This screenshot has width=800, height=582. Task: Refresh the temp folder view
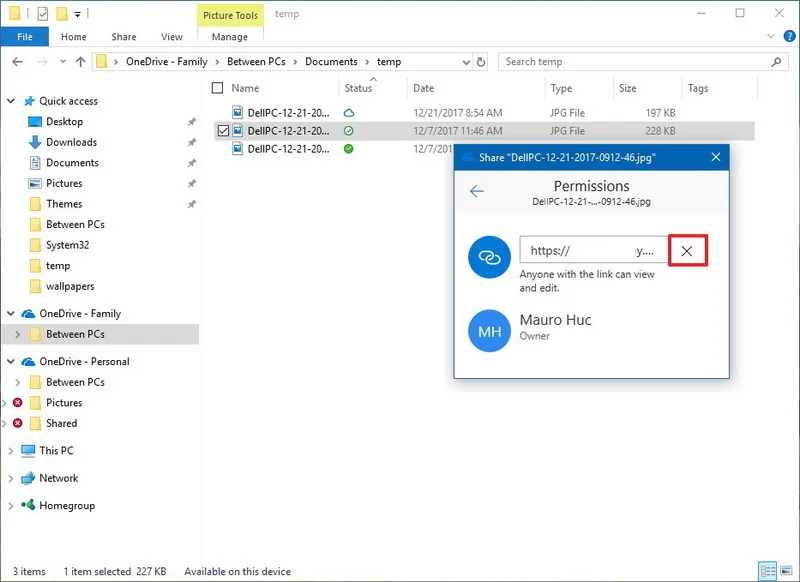(481, 62)
